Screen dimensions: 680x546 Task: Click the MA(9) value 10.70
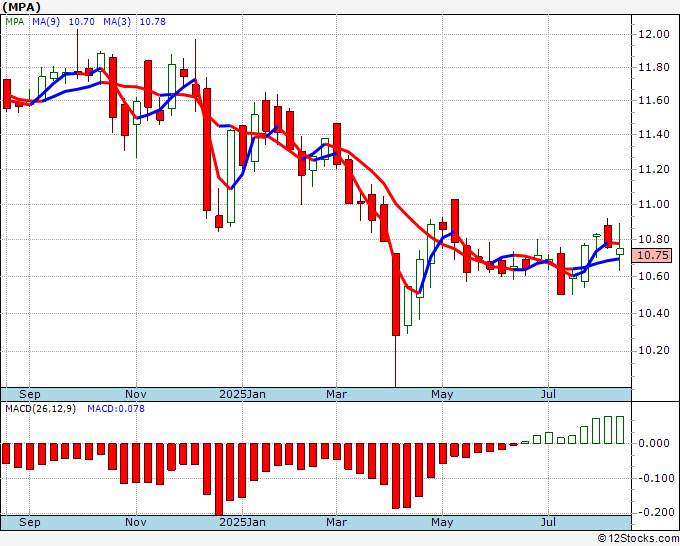click(82, 22)
